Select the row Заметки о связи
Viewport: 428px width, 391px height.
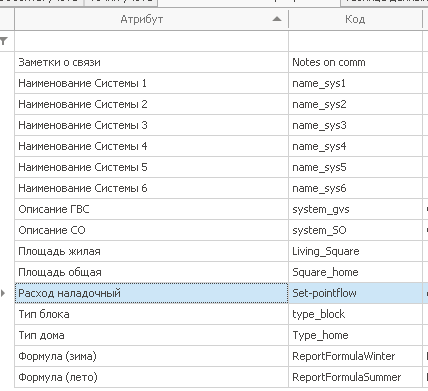pyautogui.click(x=151, y=62)
